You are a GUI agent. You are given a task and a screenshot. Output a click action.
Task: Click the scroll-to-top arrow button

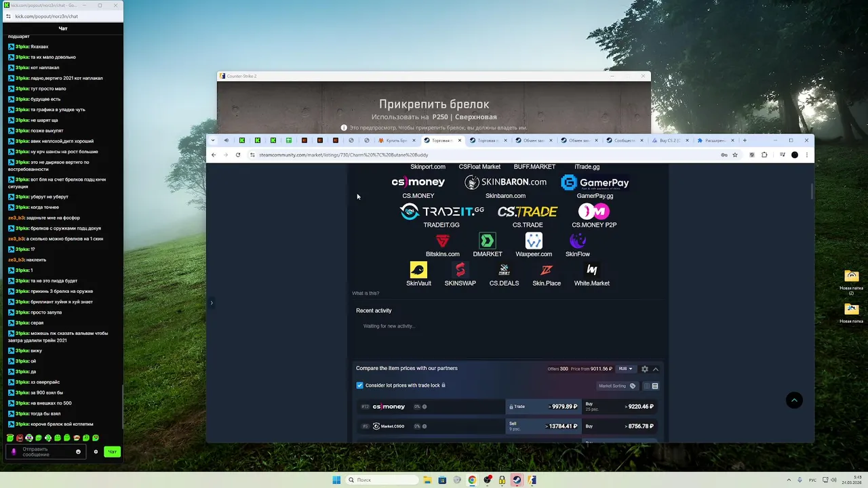click(x=794, y=401)
